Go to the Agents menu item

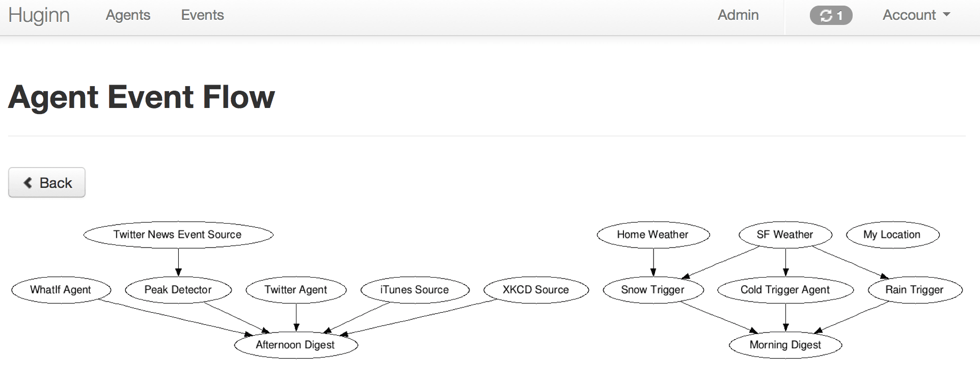pyautogui.click(x=128, y=15)
